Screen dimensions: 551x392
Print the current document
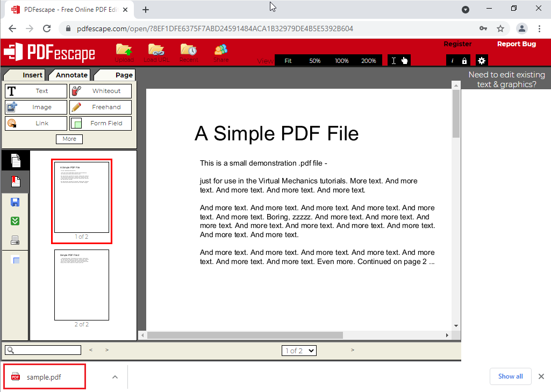pyautogui.click(x=15, y=239)
